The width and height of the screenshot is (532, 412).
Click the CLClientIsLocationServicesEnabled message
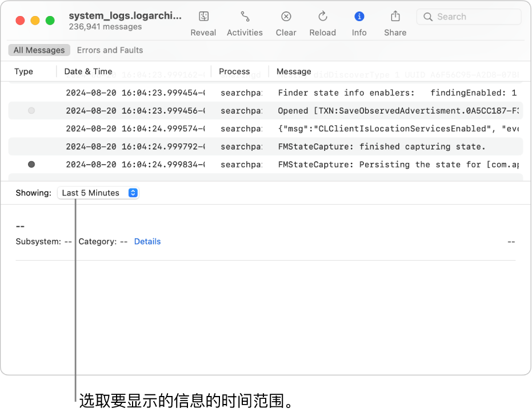[x=399, y=129]
